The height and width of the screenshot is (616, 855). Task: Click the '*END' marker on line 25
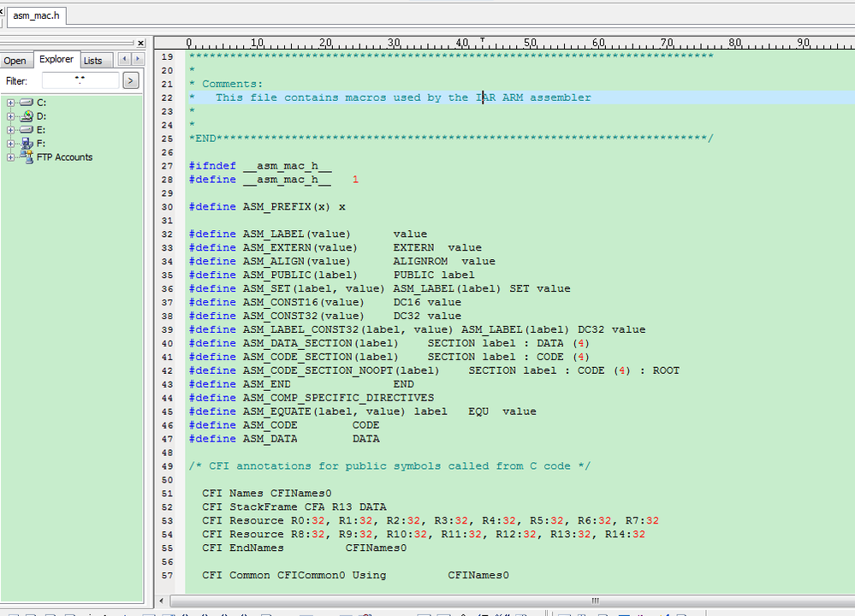pyautogui.click(x=202, y=139)
